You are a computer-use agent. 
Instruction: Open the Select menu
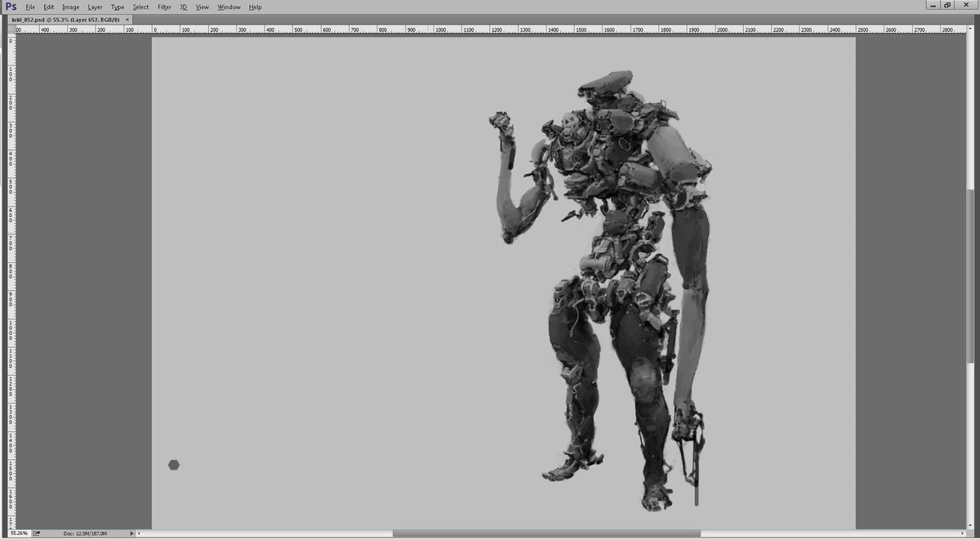140,7
